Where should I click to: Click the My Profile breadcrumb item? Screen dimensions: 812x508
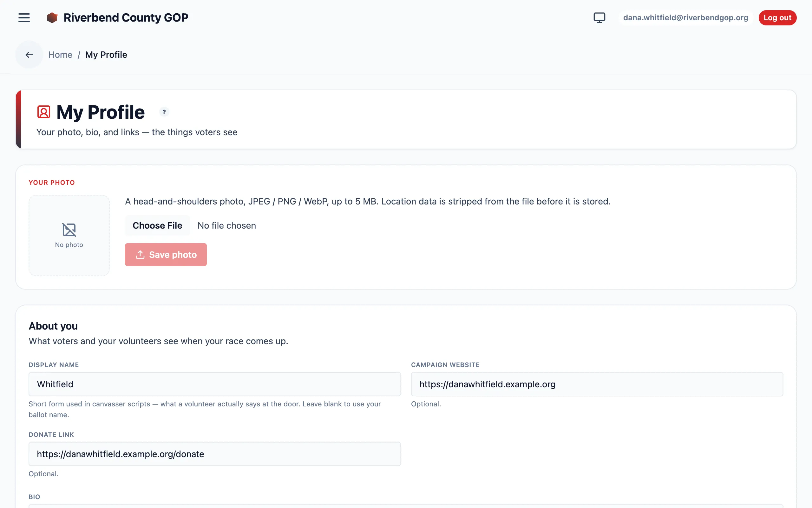coord(106,55)
